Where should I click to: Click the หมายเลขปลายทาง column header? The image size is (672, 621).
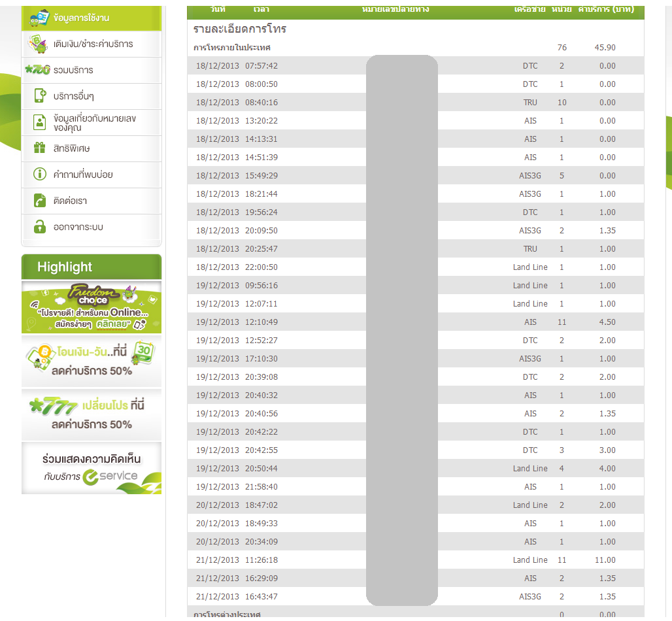395,9
